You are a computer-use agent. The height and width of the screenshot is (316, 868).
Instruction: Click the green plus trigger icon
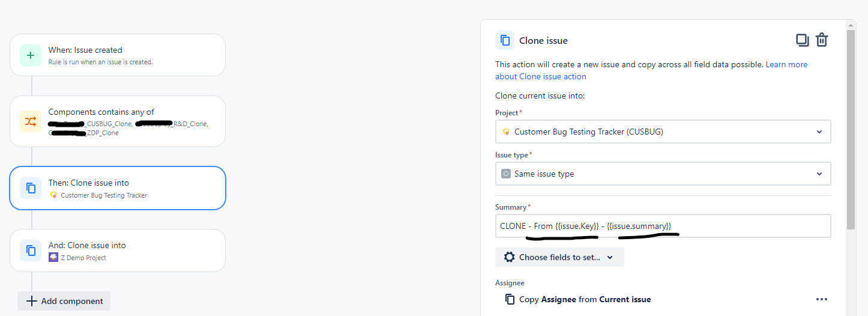pos(31,55)
